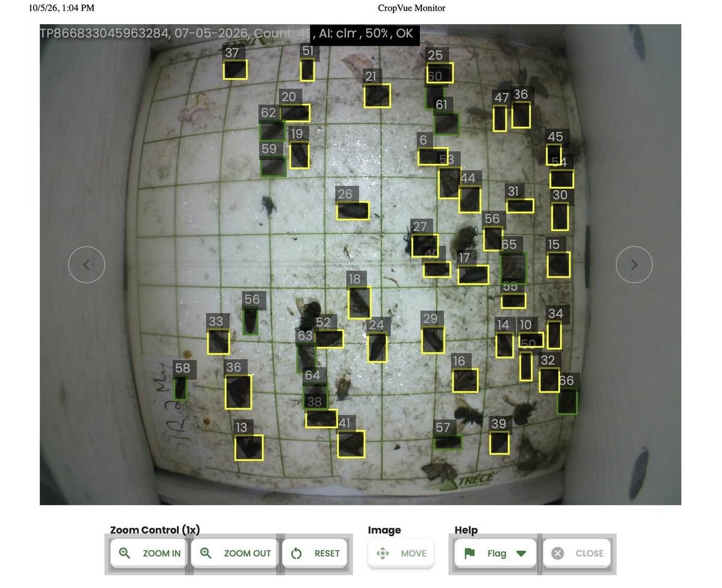The image size is (722, 588).
Task: Select detection box labeled 31
Action: (520, 206)
